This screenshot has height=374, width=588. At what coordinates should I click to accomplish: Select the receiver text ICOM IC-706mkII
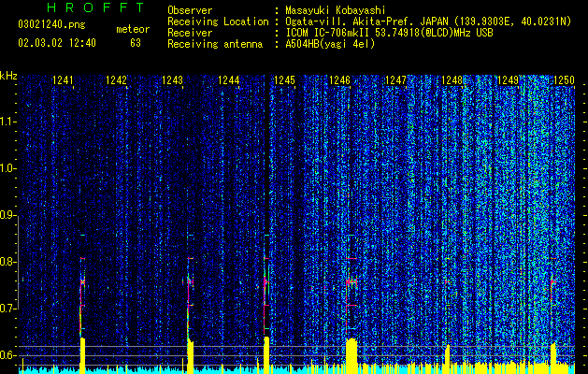pos(329,33)
